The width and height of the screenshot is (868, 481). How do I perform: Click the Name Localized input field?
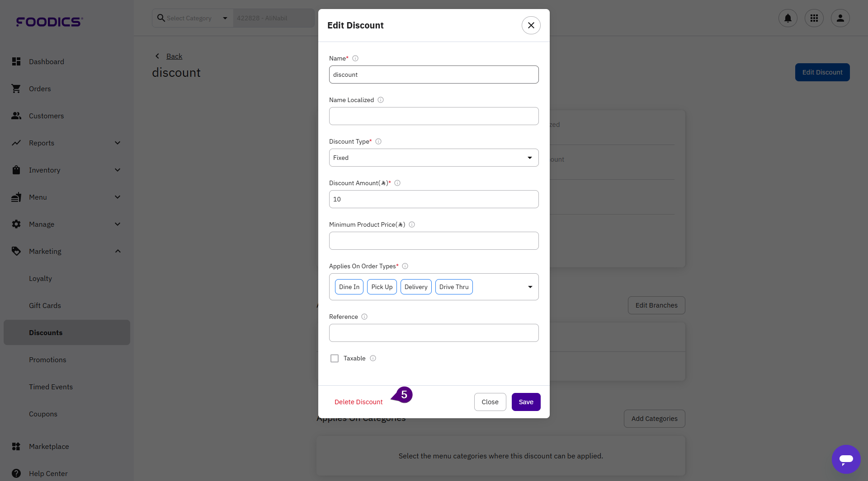[x=434, y=116]
